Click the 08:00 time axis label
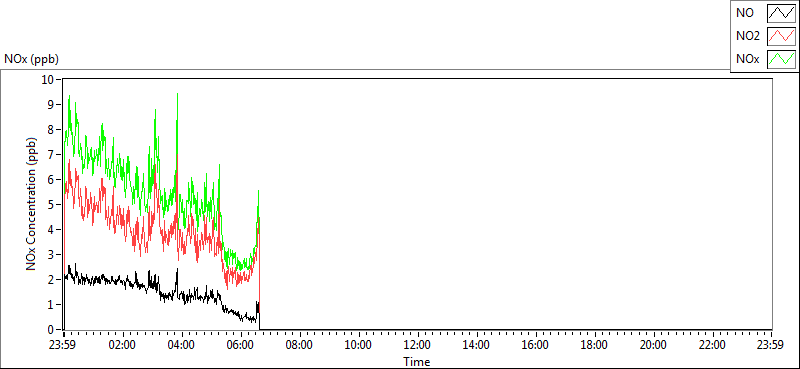Screen dimensions: 800x369 click(x=299, y=344)
